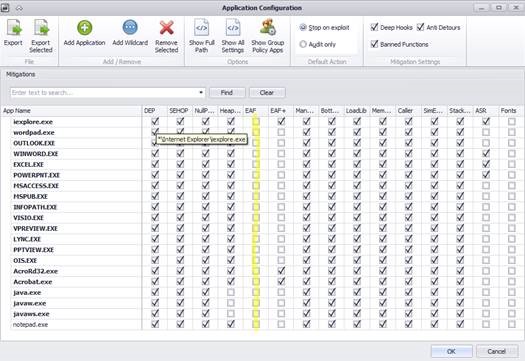The height and width of the screenshot is (361, 525).
Task: Uncheck EAF+ for AcroRd32.exe
Action: (x=281, y=271)
